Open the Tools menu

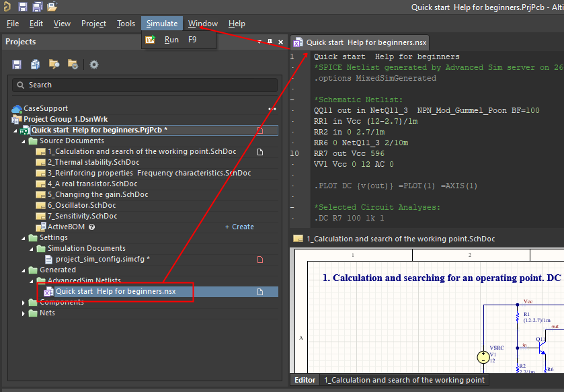point(126,24)
